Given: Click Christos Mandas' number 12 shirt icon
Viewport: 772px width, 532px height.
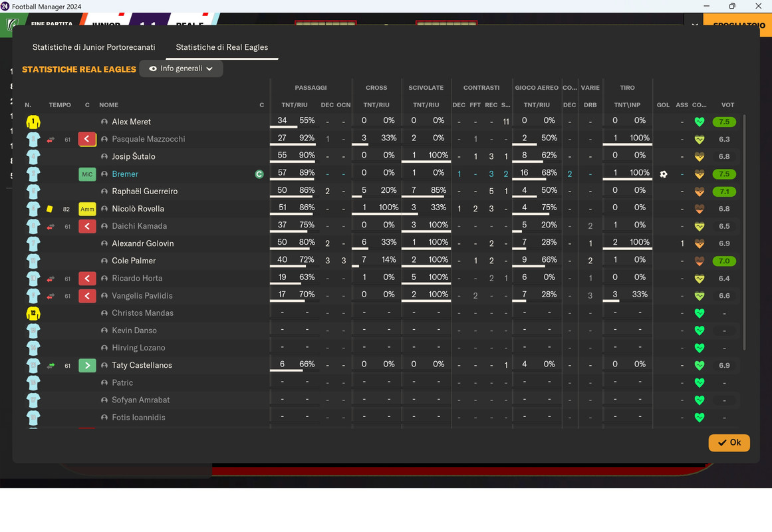Looking at the screenshot, I should [x=33, y=313].
